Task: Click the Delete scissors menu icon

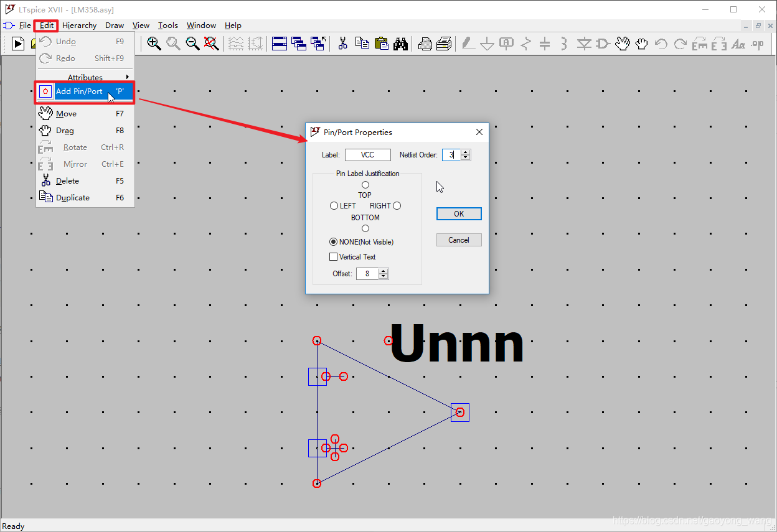Action: pyautogui.click(x=45, y=180)
